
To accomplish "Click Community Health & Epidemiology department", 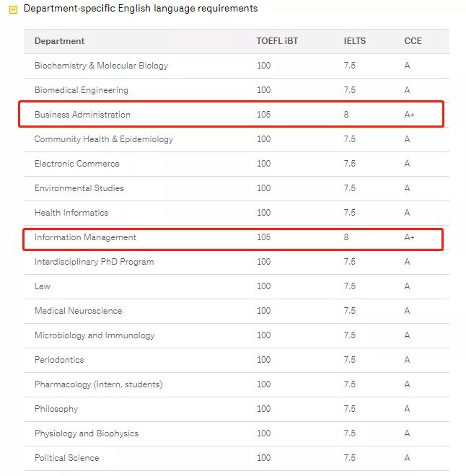I will [104, 139].
